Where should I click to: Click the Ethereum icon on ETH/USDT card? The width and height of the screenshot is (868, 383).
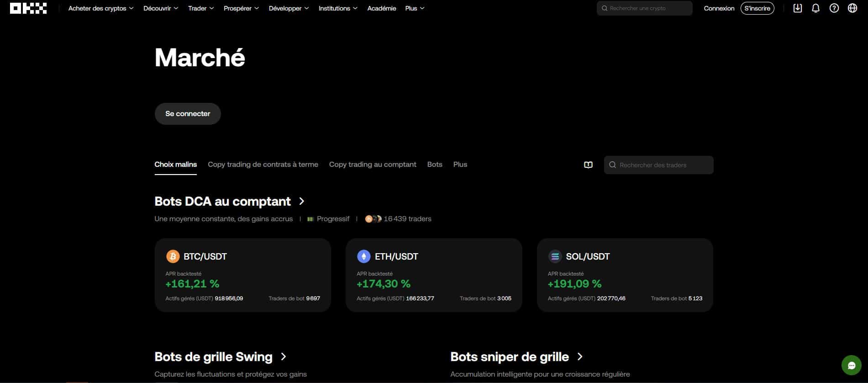click(363, 256)
